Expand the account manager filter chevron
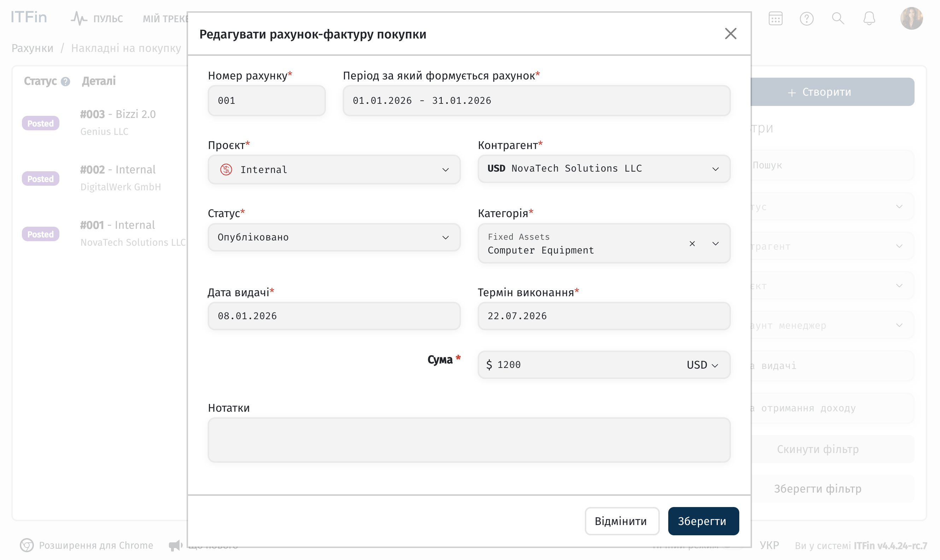Screen dimensions: 940x560 pos(899,325)
